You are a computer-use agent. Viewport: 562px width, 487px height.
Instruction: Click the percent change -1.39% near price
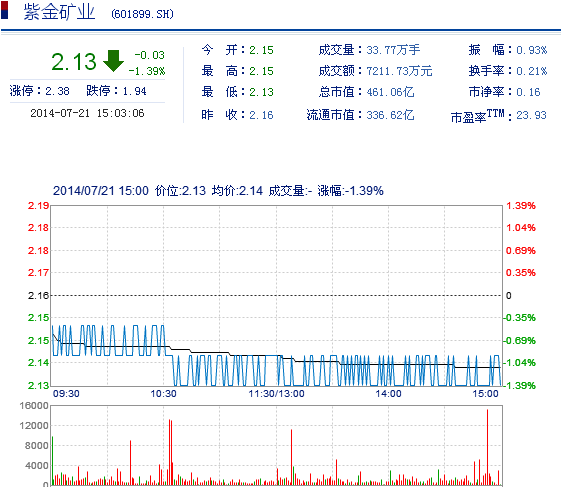click(x=147, y=71)
